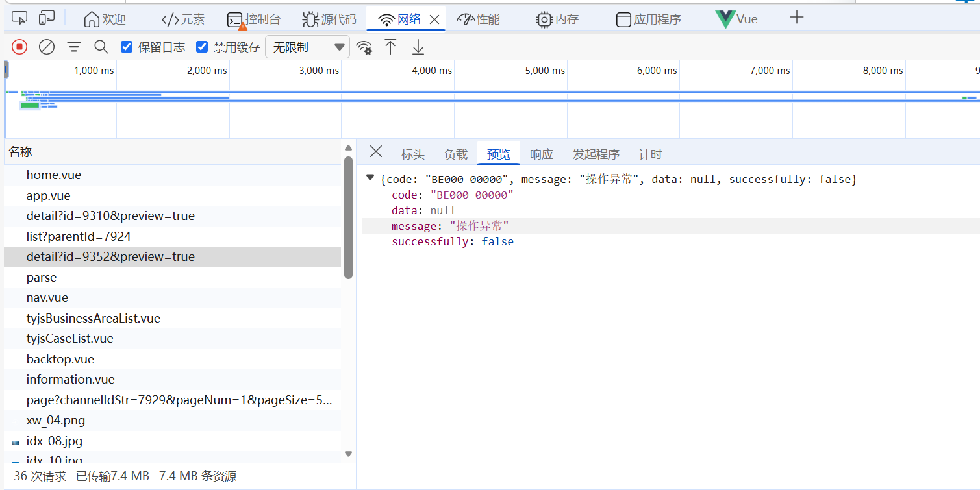This screenshot has height=490, width=980.
Task: Open network search magnifier
Action: coord(101,47)
